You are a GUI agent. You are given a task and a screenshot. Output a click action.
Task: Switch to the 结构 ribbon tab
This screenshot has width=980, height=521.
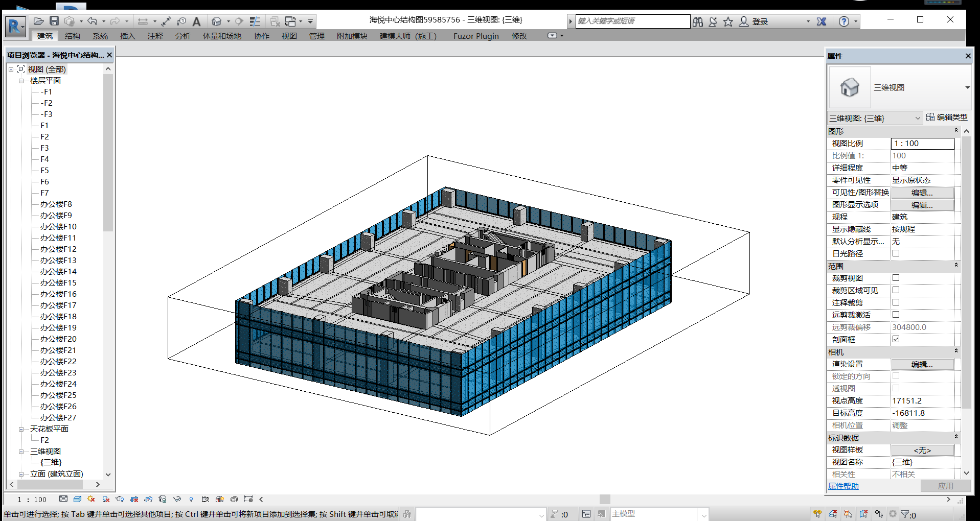(x=73, y=36)
